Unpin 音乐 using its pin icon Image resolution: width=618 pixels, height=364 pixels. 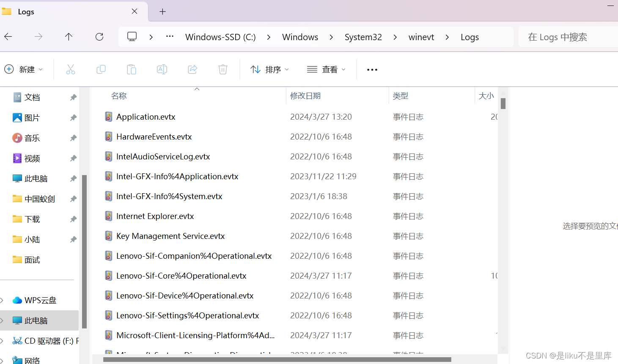pos(73,138)
